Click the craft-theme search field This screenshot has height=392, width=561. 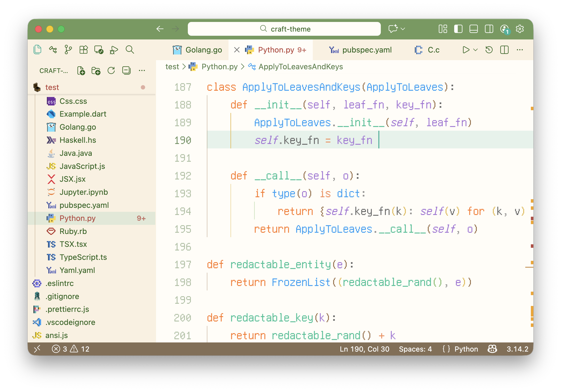pyautogui.click(x=284, y=29)
